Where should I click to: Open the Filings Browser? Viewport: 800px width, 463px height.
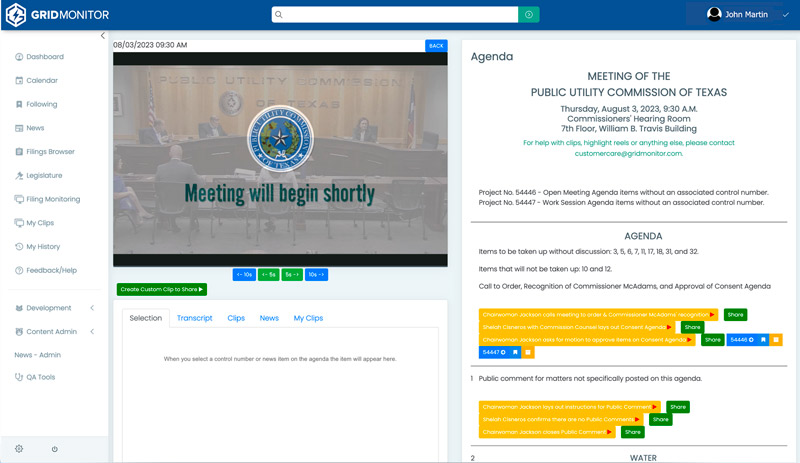tap(45, 152)
